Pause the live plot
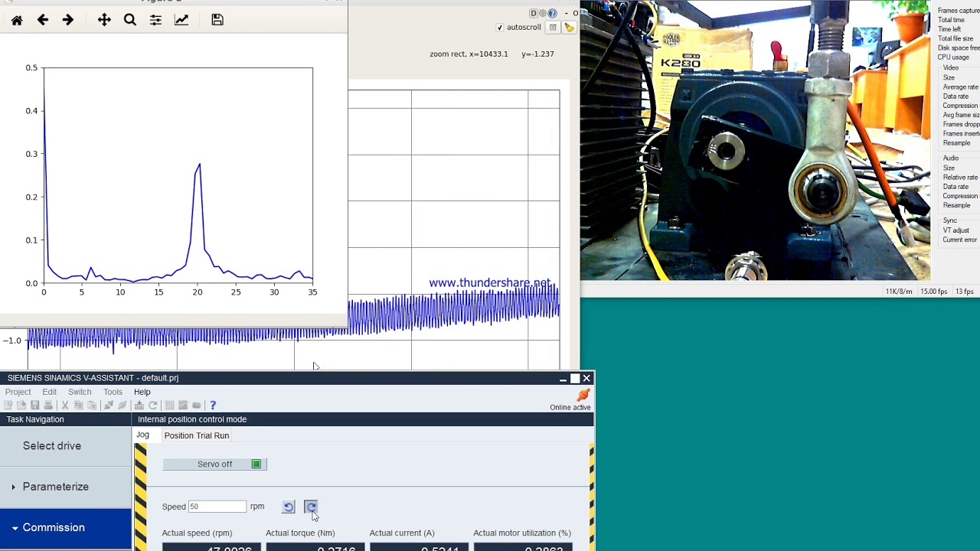980x551 pixels. coord(553,28)
